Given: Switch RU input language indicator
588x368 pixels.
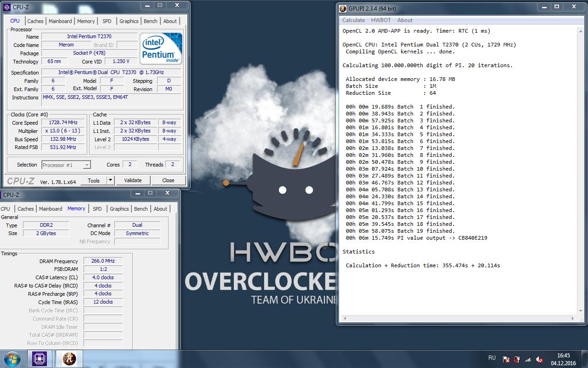Looking at the screenshot, I should coord(492,357).
